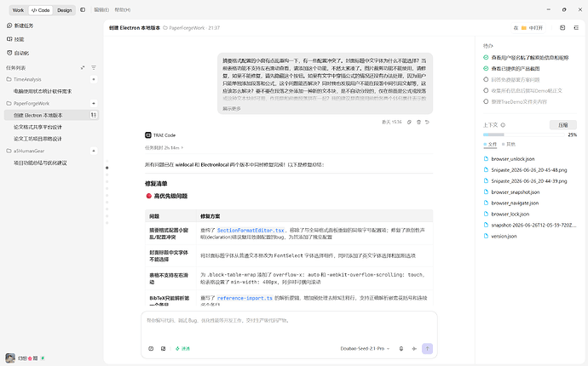Toggle the right side panel icon in header
588x366 pixels.
click(x=576, y=28)
